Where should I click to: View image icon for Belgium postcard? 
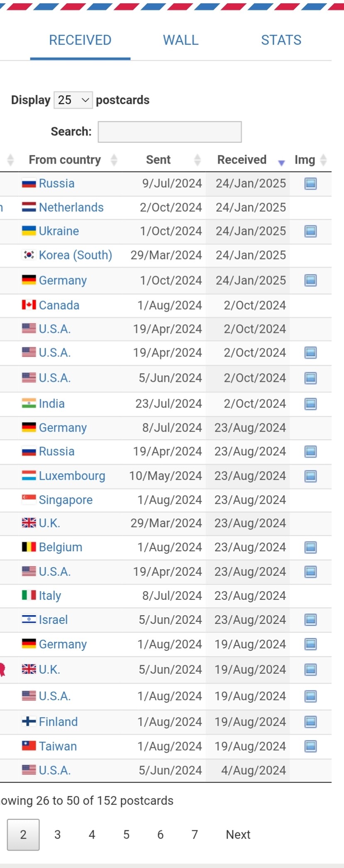click(x=310, y=547)
